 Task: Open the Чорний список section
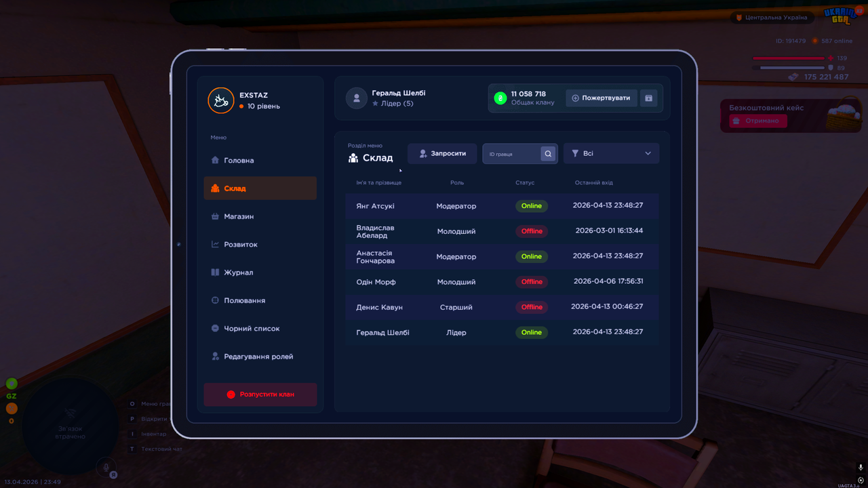pos(260,329)
